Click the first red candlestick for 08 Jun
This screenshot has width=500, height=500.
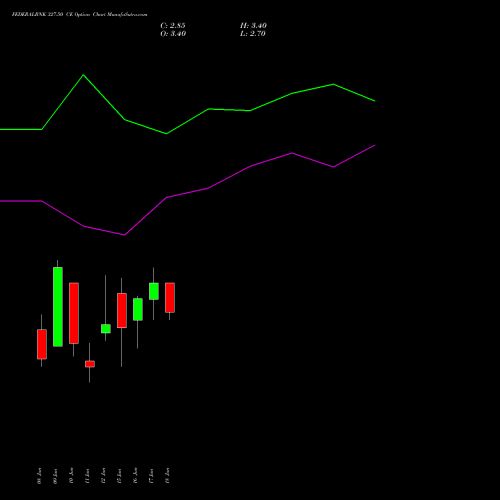coord(42,344)
